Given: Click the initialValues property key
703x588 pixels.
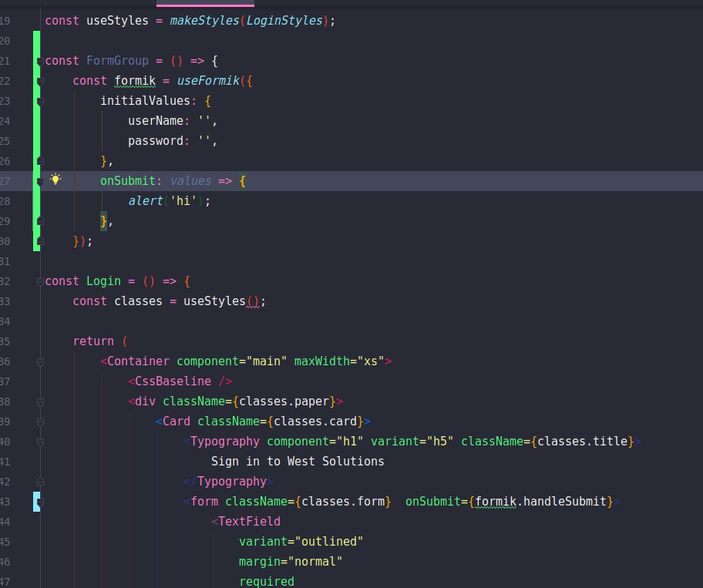Looking at the screenshot, I should click(145, 100).
